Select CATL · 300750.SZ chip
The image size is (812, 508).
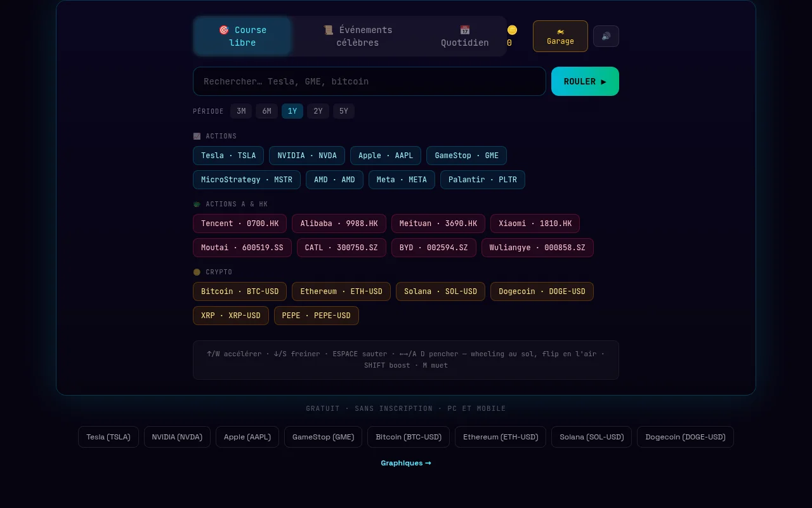pyautogui.click(x=341, y=248)
